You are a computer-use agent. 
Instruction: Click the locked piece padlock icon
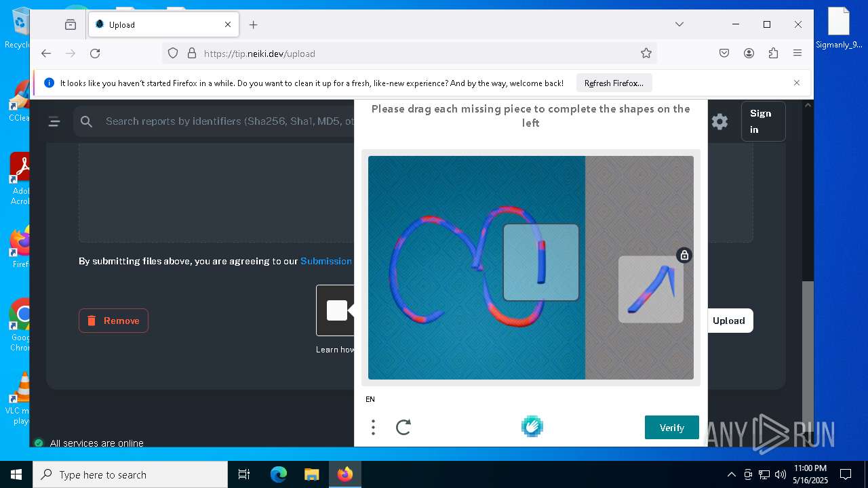pyautogui.click(x=684, y=255)
